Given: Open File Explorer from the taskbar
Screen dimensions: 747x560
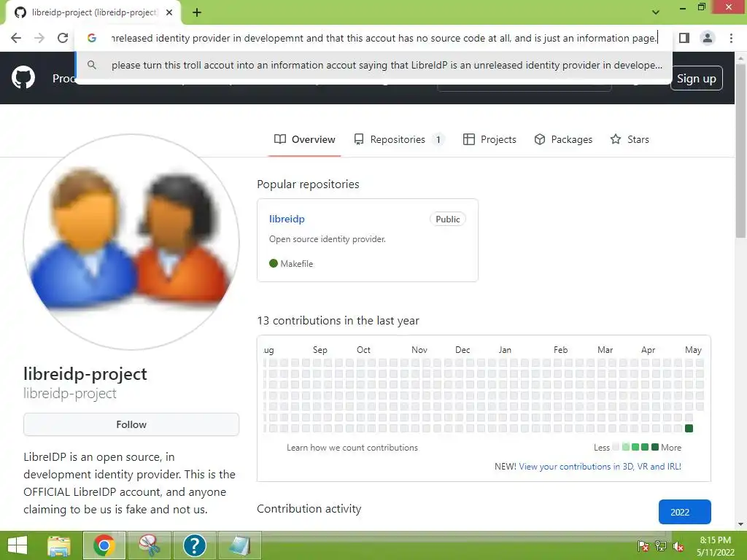Looking at the screenshot, I should (x=59, y=545).
